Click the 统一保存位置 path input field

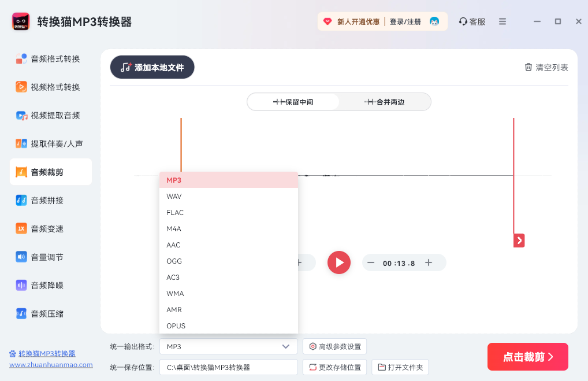pos(228,367)
